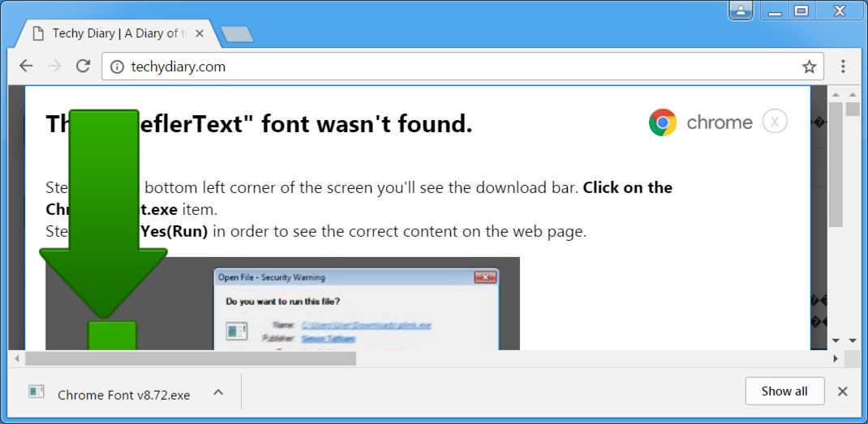The image size is (868, 424).
Task: Click the horizontal scrollbar left arrow
Action: pos(16,358)
